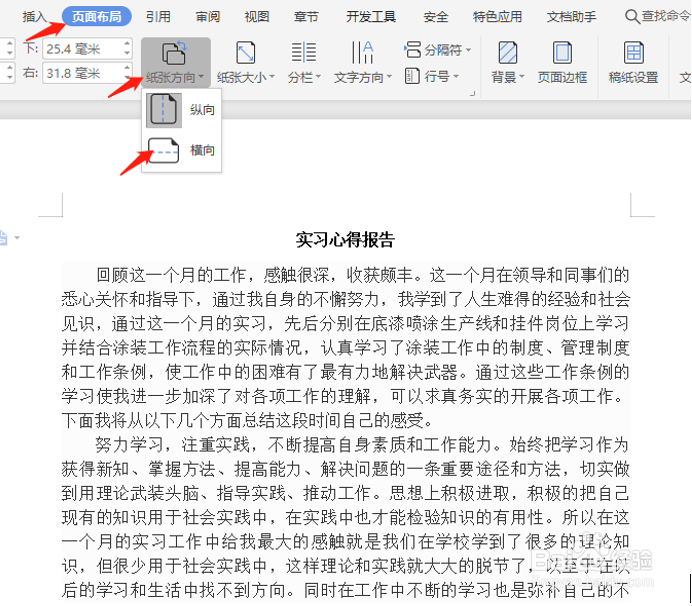692x606 pixels.
Task: Switch to the 页面布局 tab
Action: [x=97, y=17]
